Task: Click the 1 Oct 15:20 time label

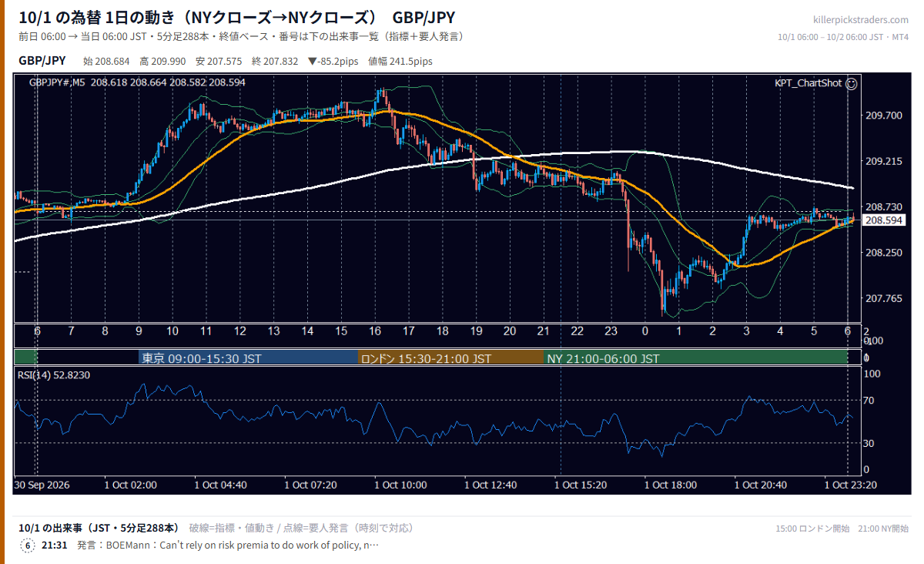Action: [x=581, y=485]
